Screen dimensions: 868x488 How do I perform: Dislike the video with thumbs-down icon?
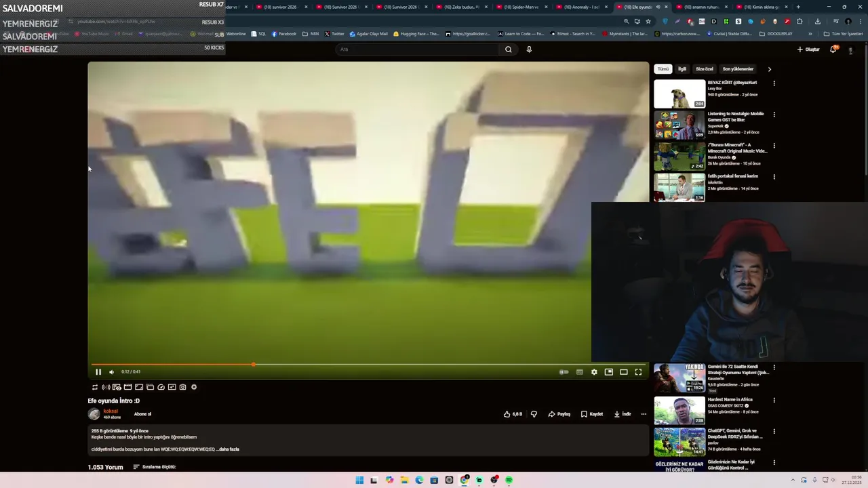point(534,414)
